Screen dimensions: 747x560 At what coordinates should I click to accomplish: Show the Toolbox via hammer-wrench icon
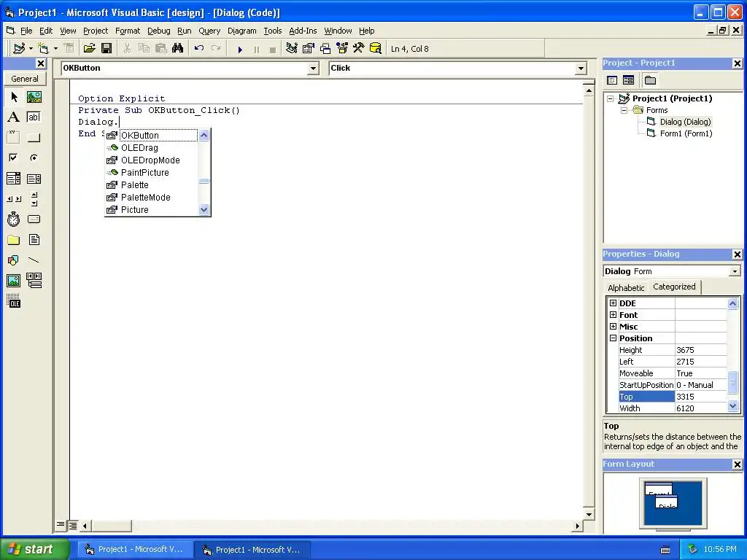359,48
